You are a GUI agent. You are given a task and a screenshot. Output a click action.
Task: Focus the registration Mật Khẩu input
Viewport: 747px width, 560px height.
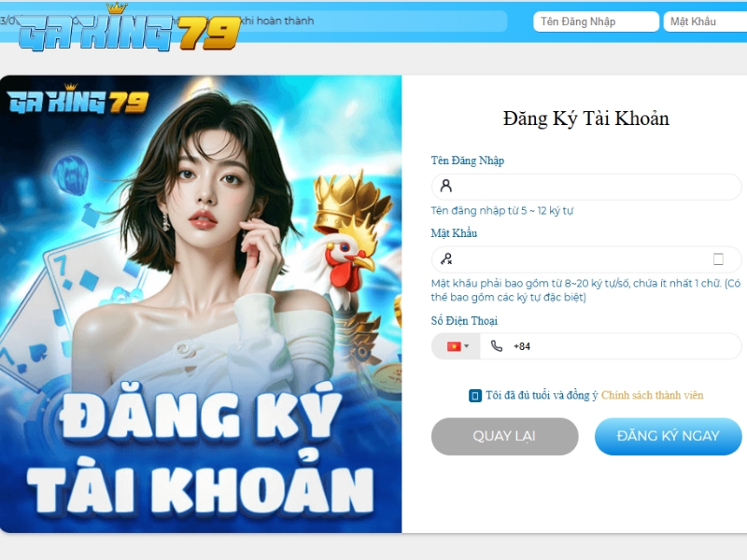pyautogui.click(x=586, y=259)
